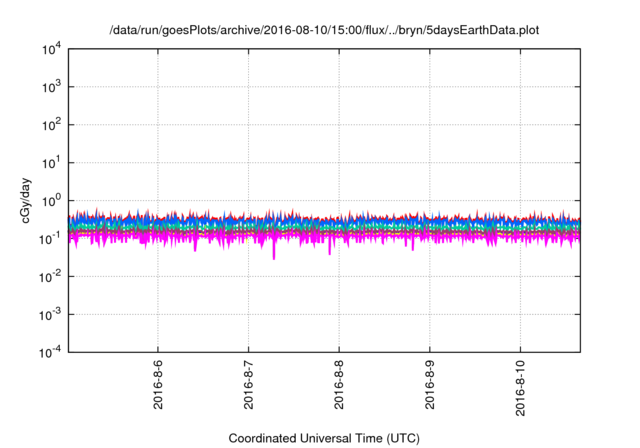Select the x-axis label 2016-8-7

pyautogui.click(x=249, y=384)
